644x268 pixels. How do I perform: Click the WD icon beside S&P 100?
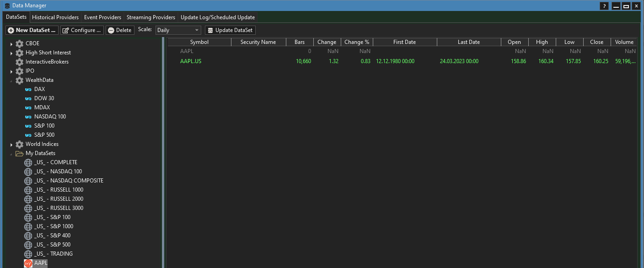click(x=28, y=126)
